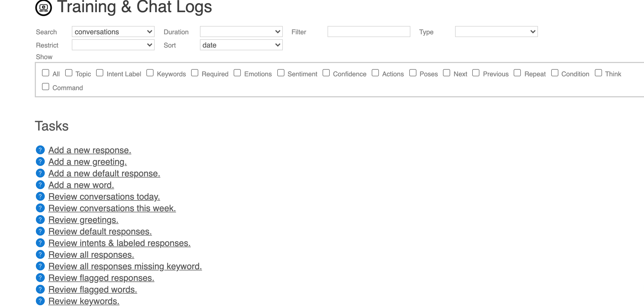Check the Command checkbox
Viewport: 644px width, 308px height.
[x=46, y=87]
